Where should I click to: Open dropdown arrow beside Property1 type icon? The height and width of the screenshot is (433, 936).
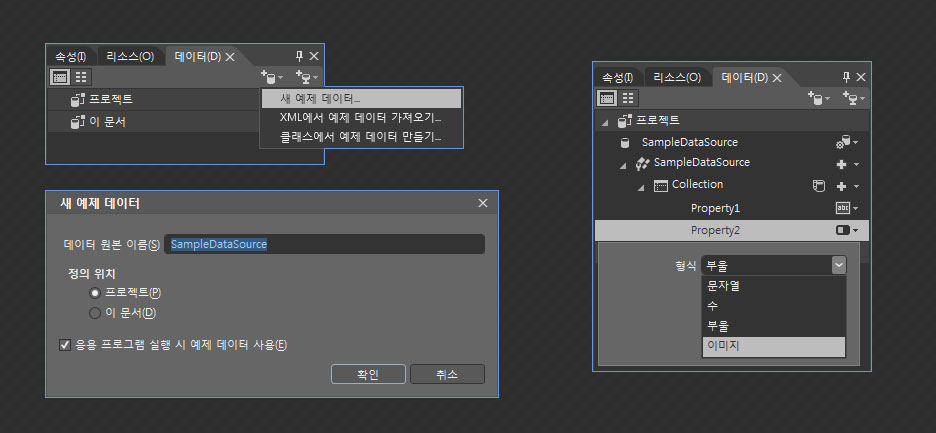coord(855,208)
